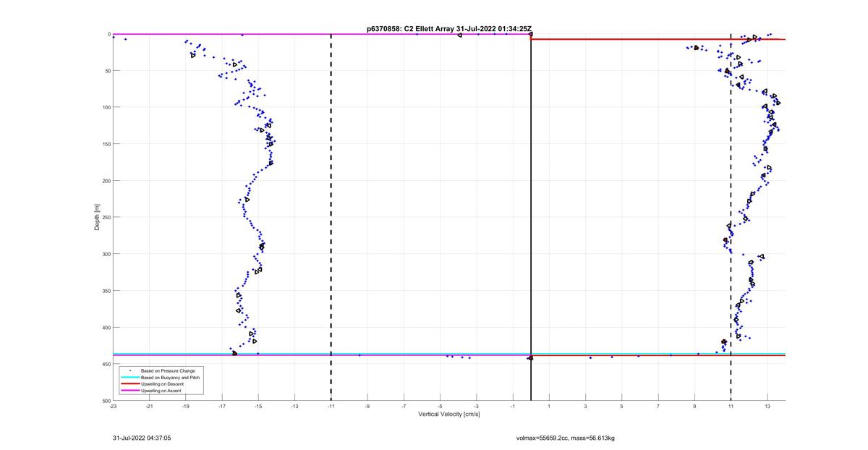This screenshot has height=450, width=868.
Task: Click depth axis tick label '300'
Action: click(x=106, y=254)
